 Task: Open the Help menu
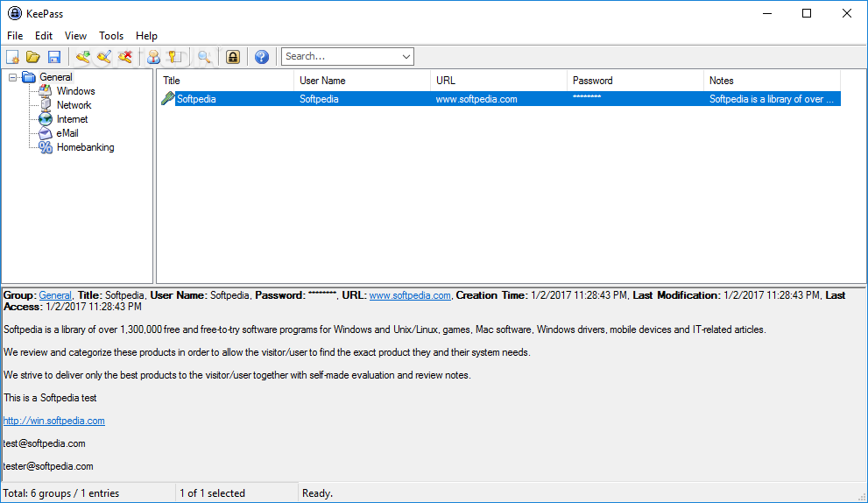pyautogui.click(x=146, y=35)
